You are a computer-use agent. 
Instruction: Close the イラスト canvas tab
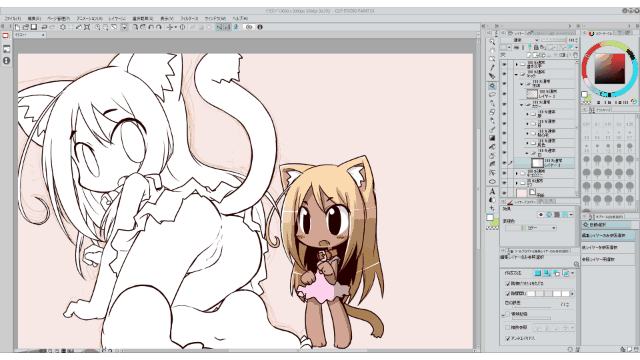[x=43, y=35]
